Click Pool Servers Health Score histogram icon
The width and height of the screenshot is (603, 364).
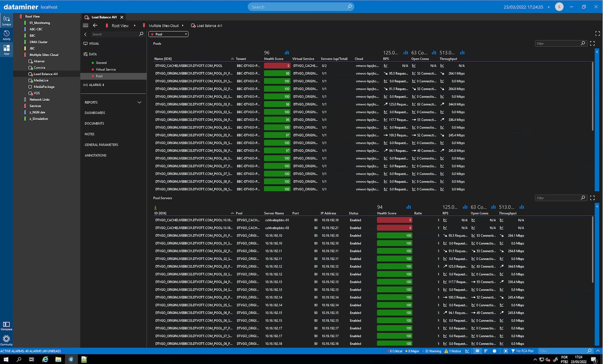coord(409,207)
